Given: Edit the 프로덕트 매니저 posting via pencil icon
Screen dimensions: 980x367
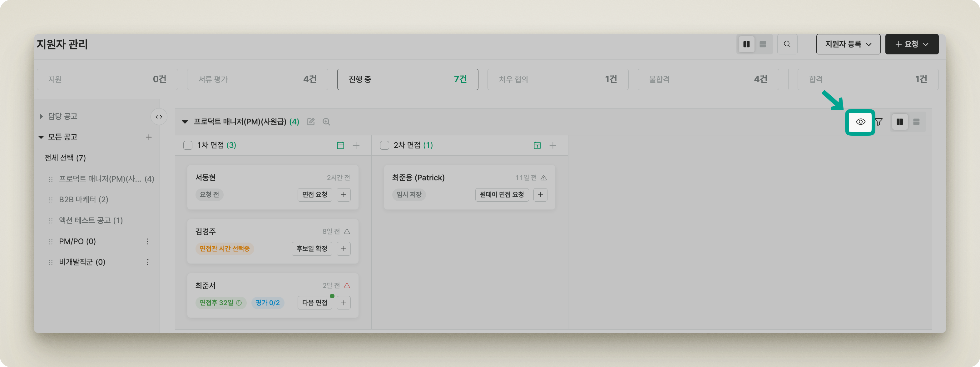Looking at the screenshot, I should click(x=311, y=122).
